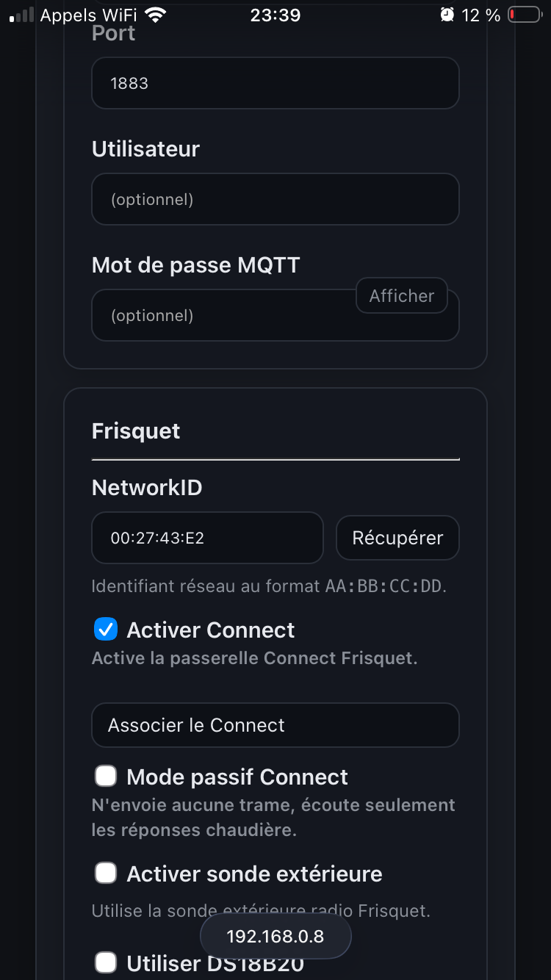This screenshot has width=551, height=980.
Task: Click Afficher to reveal MQTT password
Action: point(401,295)
